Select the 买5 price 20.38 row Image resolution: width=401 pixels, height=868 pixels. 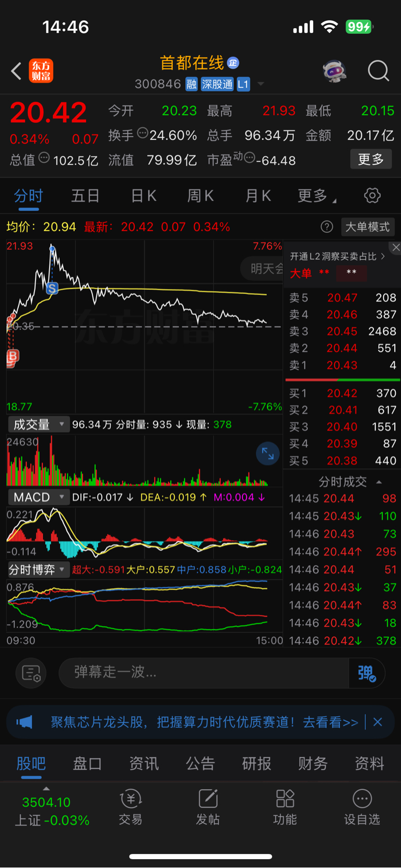point(343,460)
